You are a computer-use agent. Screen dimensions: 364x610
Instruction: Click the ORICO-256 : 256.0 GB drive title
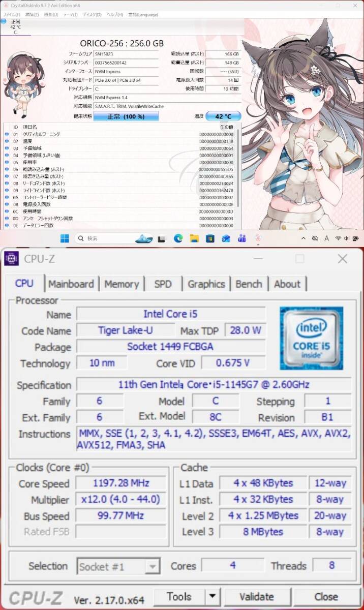pos(122,43)
